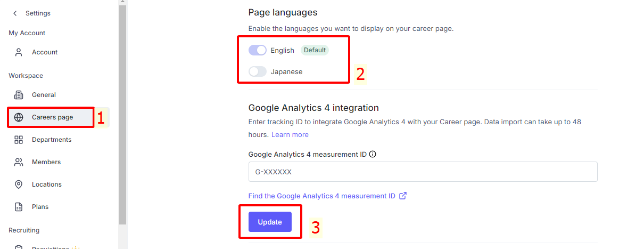Toggle the English language switch

[x=258, y=50]
